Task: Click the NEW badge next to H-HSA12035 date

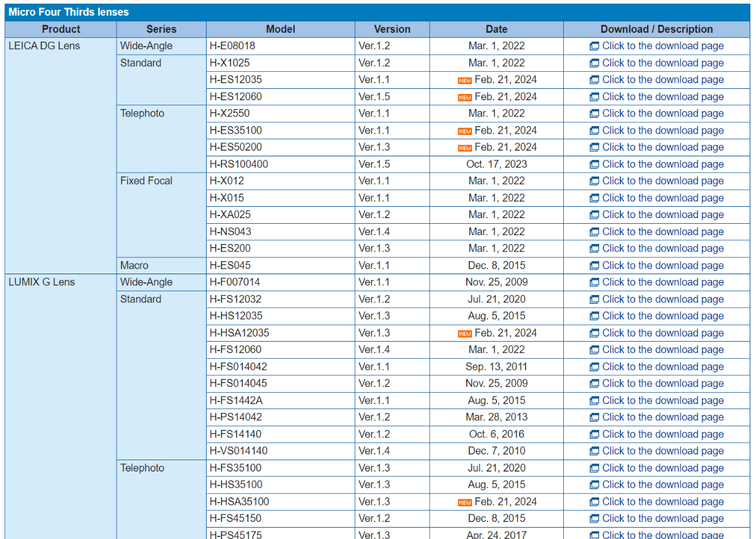Action: pyautogui.click(x=465, y=333)
